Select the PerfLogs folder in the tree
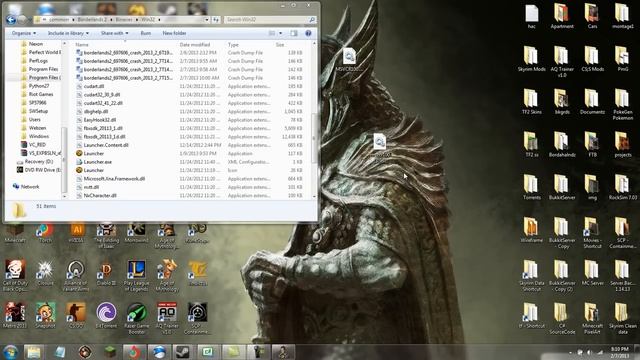The image size is (640, 360). (x=38, y=60)
